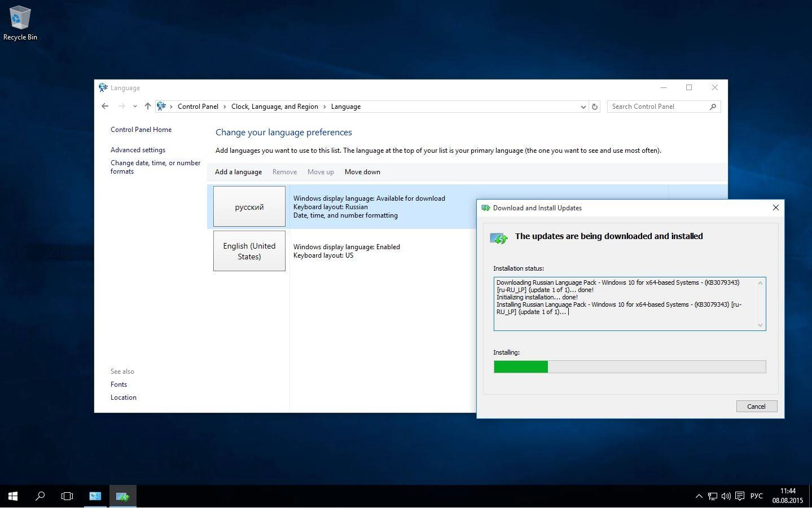Switch to the Control Panel taskbar button
Viewport: 812px width, 508px height.
click(x=95, y=496)
